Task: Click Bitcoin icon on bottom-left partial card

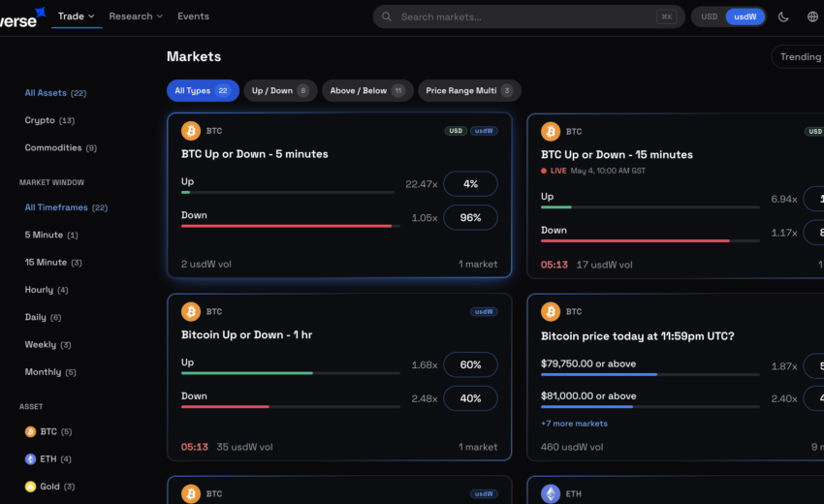Action: pyautogui.click(x=191, y=493)
